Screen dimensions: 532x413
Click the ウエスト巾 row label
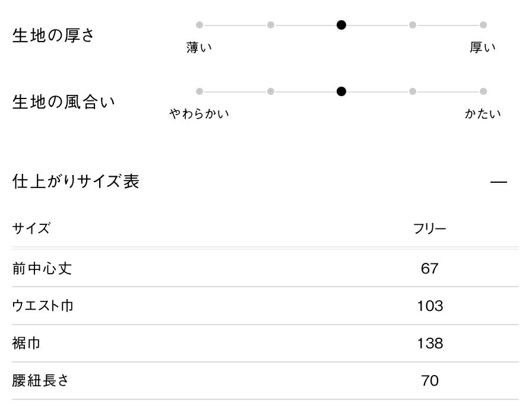click(43, 306)
